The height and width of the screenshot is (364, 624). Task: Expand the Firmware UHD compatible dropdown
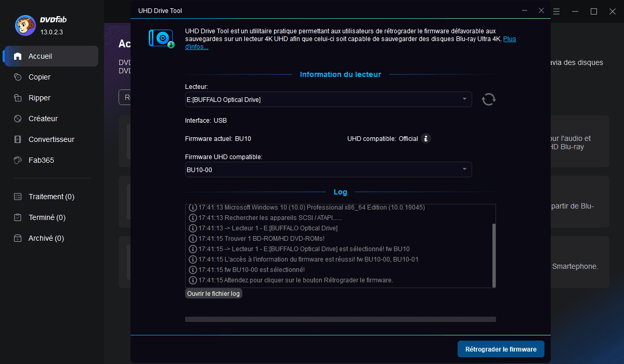329,170
